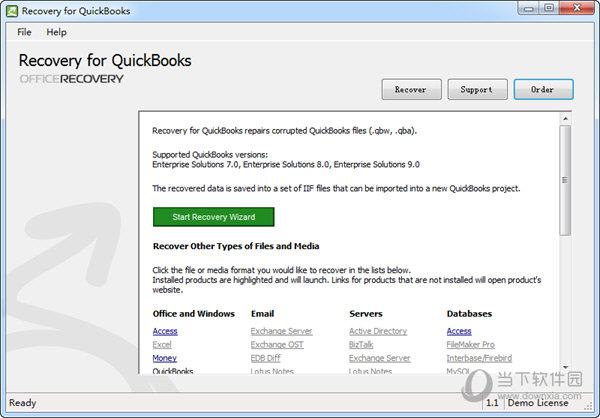Image resolution: width=600 pixels, height=418 pixels.
Task: Click the Email column heading
Action: (x=262, y=314)
